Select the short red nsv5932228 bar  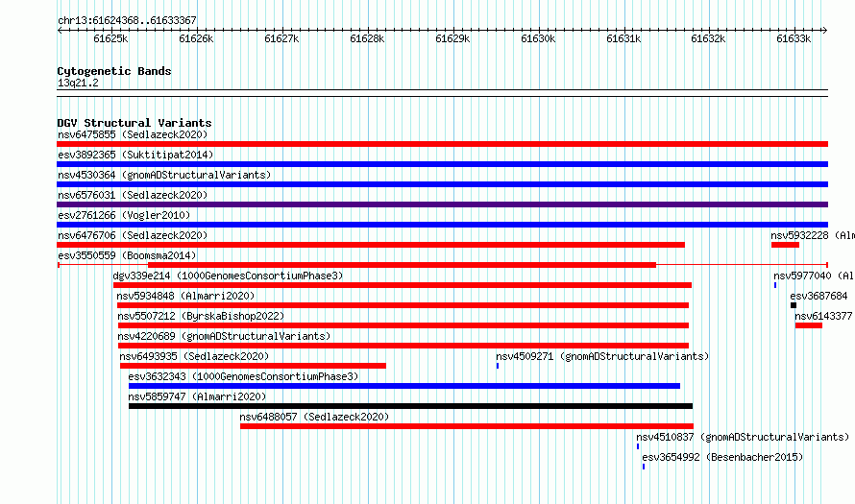[785, 245]
